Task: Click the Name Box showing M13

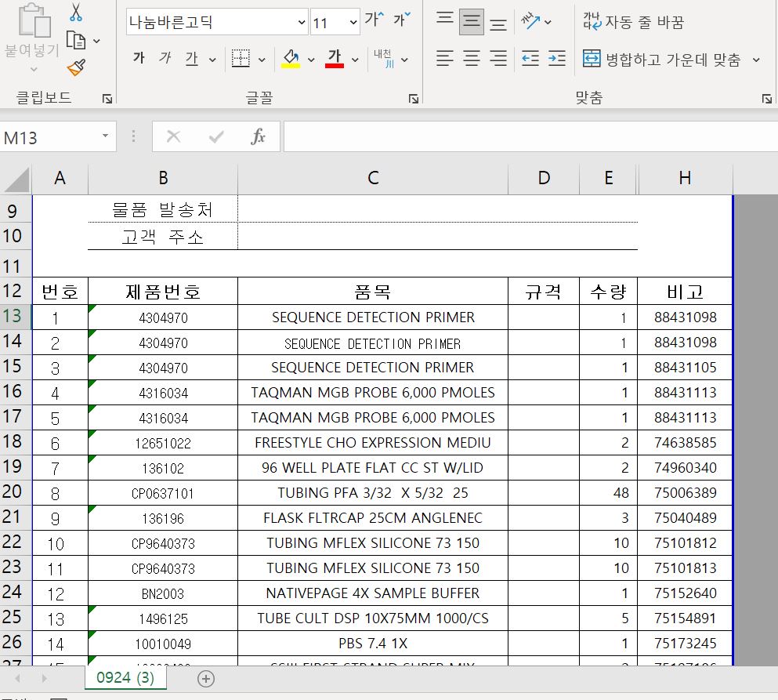Action: point(49,137)
